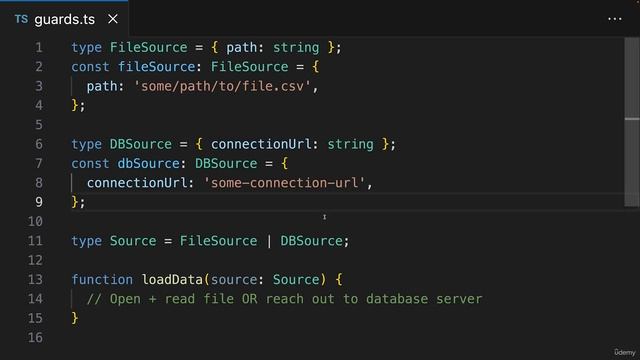The width and height of the screenshot is (640, 360).
Task: Select the guards.ts tab
Action: pyautogui.click(x=64, y=19)
